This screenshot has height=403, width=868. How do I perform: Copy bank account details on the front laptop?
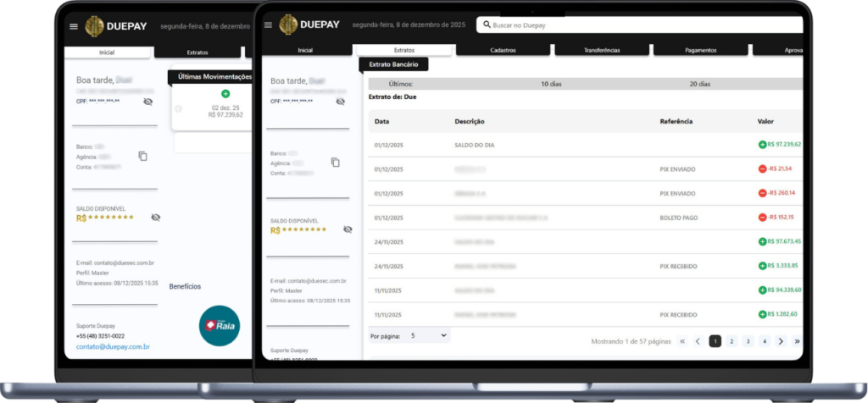point(336,163)
